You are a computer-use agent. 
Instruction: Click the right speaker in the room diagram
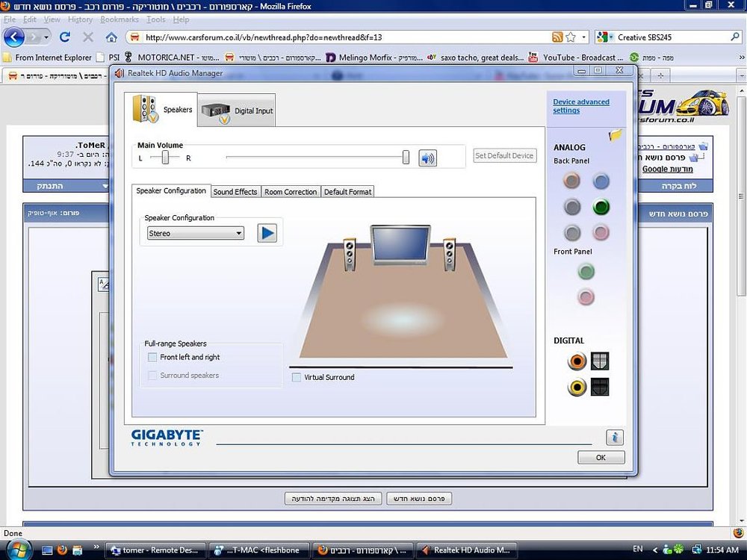tap(449, 254)
